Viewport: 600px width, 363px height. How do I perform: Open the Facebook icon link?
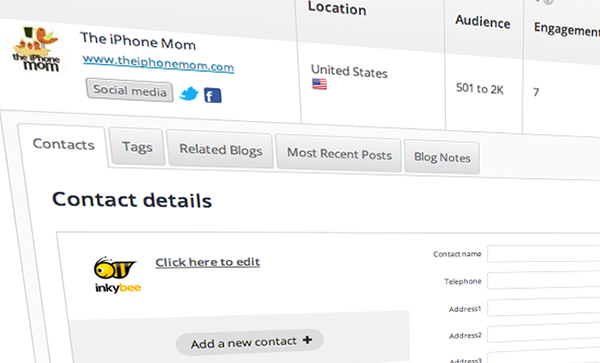click(213, 95)
